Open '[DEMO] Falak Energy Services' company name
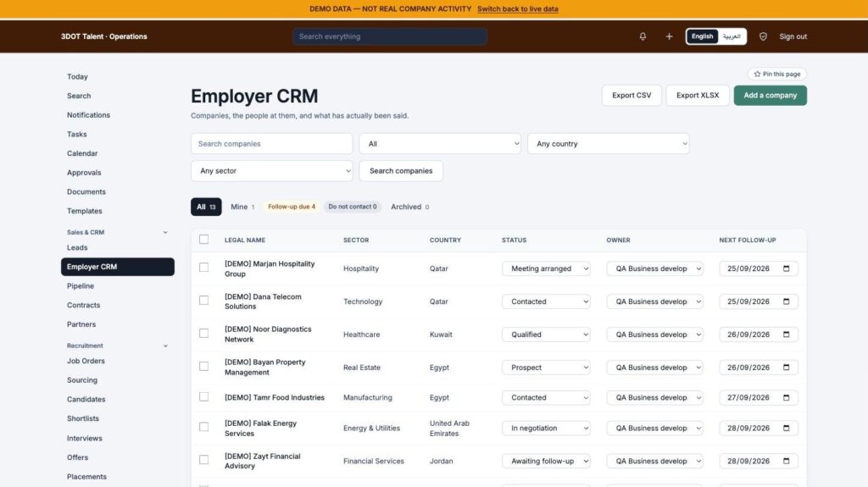 point(261,429)
